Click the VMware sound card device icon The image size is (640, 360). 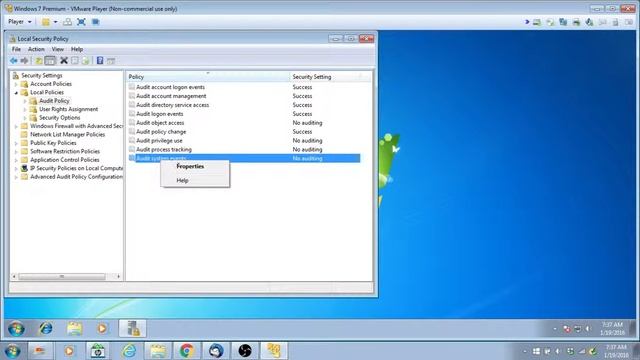click(589, 22)
